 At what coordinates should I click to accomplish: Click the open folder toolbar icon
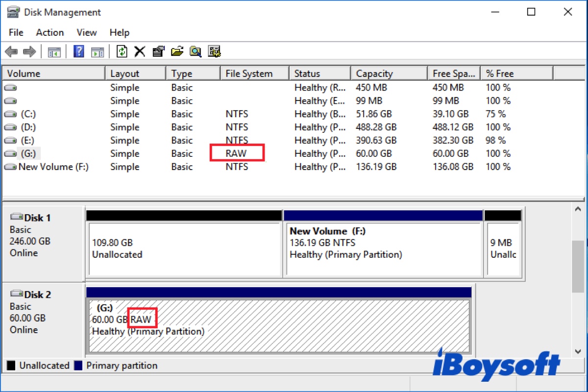177,51
